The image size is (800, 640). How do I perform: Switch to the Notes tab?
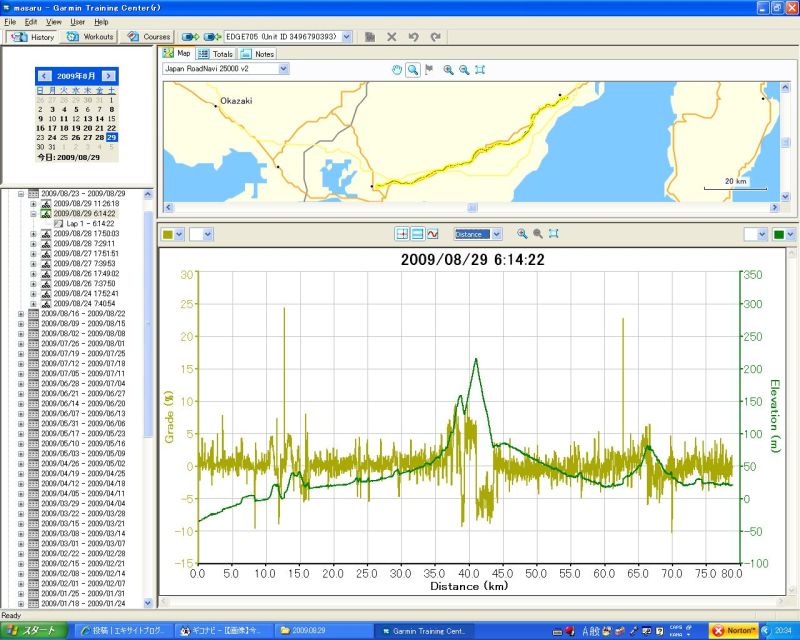257,54
